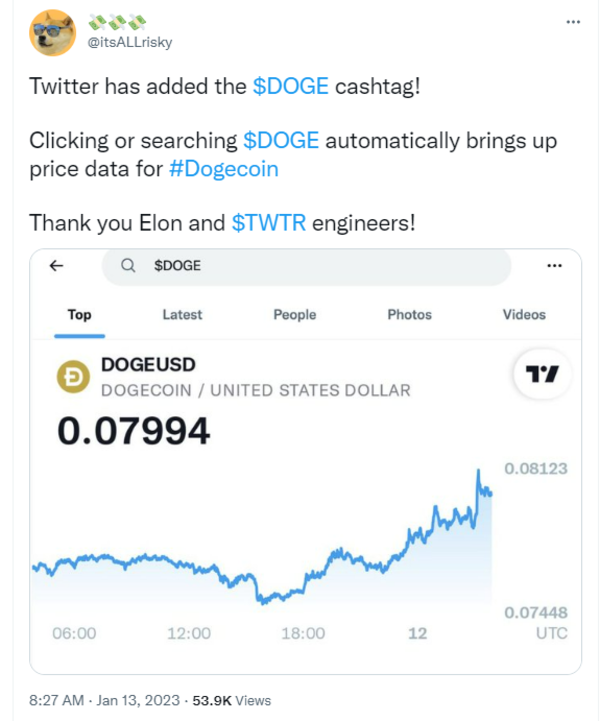This screenshot has width=600, height=721.
Task: Open the People tab
Action: [294, 314]
